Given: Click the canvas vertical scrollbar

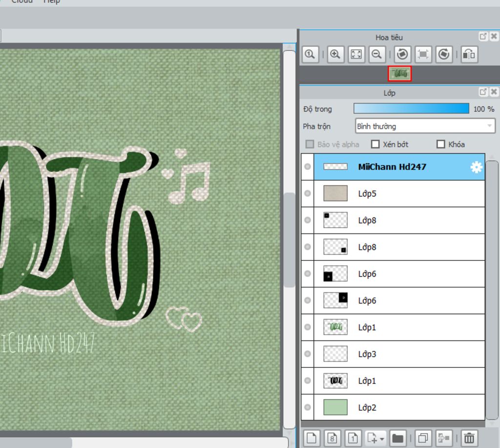Looking at the screenshot, I should 289,240.
